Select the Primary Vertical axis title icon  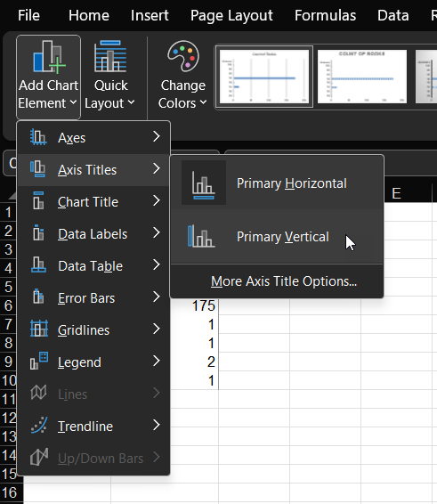pos(201,237)
